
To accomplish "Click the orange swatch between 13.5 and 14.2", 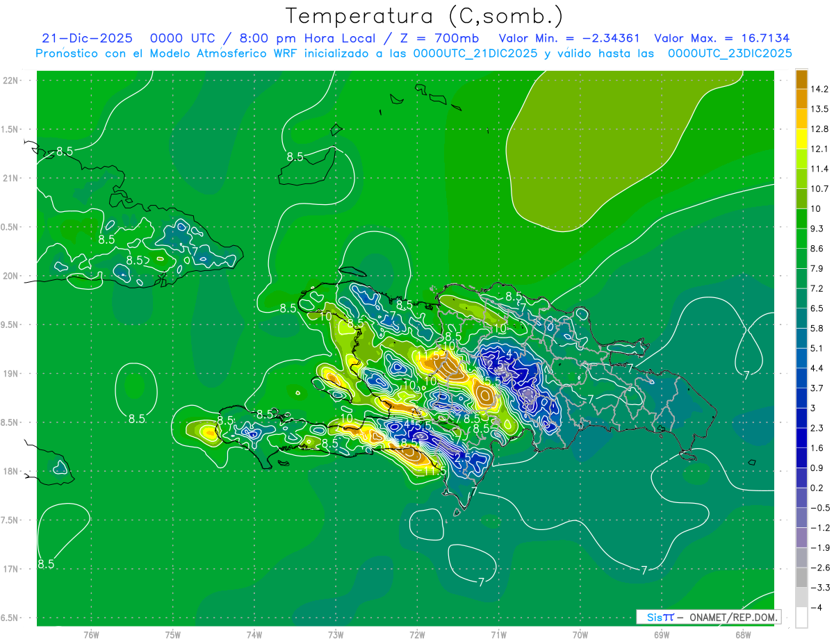I will [801, 99].
